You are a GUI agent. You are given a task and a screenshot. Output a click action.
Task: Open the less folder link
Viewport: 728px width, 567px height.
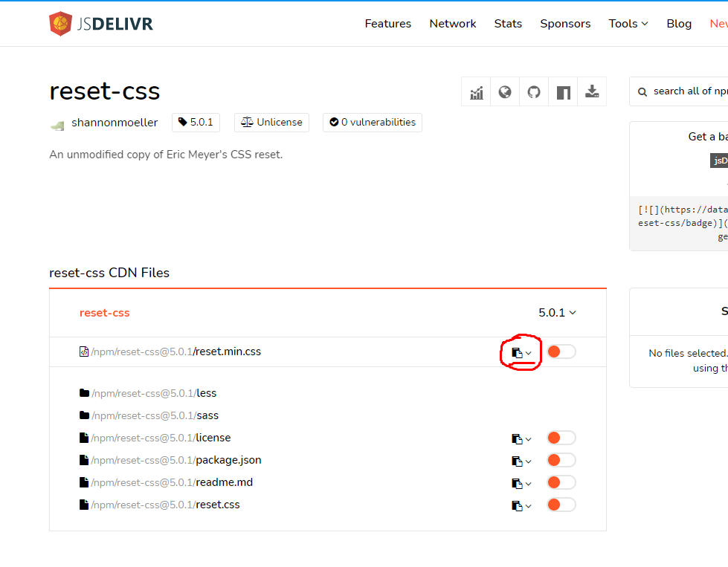154,393
